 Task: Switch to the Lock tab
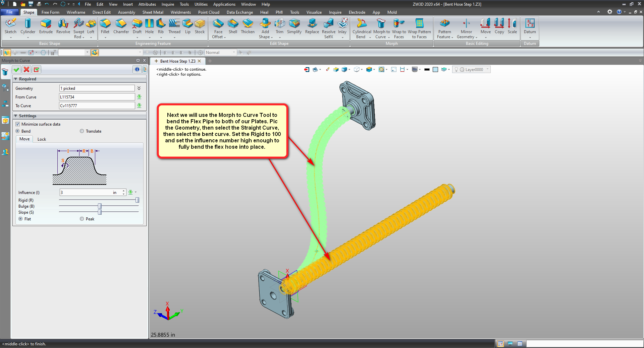point(42,139)
